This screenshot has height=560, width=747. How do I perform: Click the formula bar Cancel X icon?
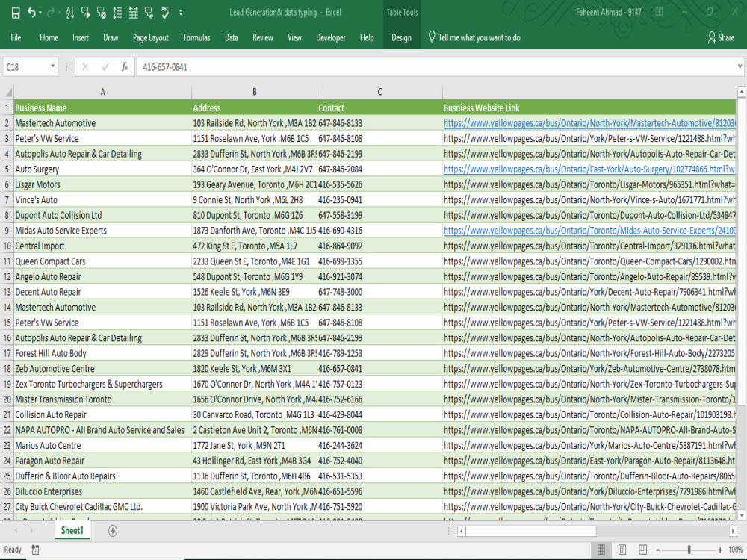click(x=85, y=67)
